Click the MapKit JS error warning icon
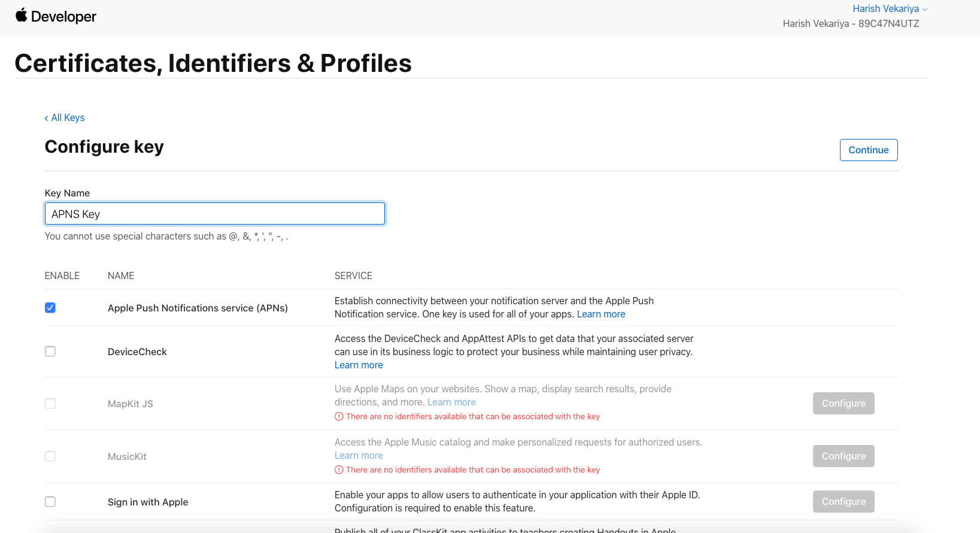This screenshot has height=533, width=980. (x=339, y=417)
